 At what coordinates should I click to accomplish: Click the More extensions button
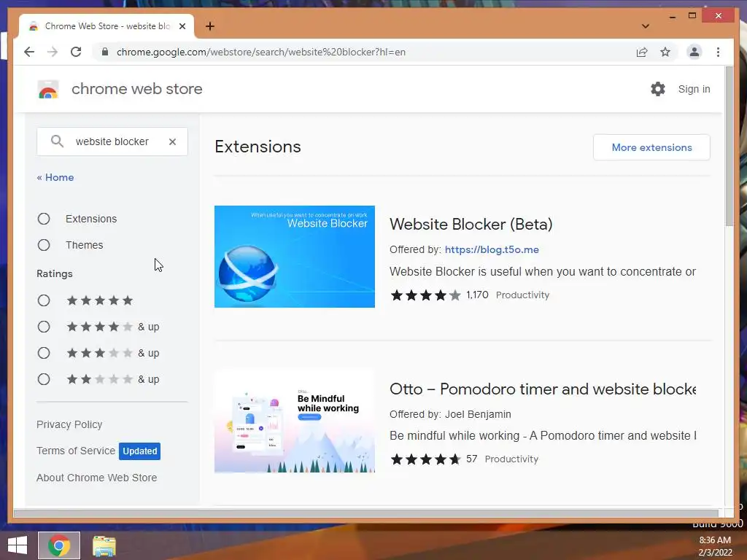click(651, 147)
